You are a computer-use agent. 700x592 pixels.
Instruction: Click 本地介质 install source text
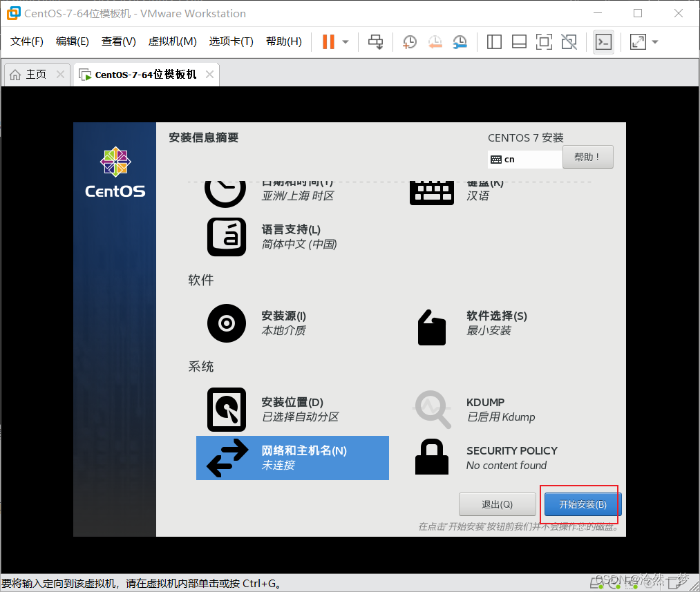coord(283,331)
